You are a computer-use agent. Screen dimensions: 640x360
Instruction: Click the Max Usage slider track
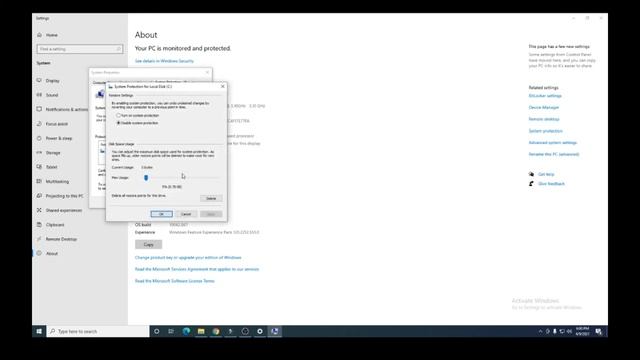tap(181, 178)
